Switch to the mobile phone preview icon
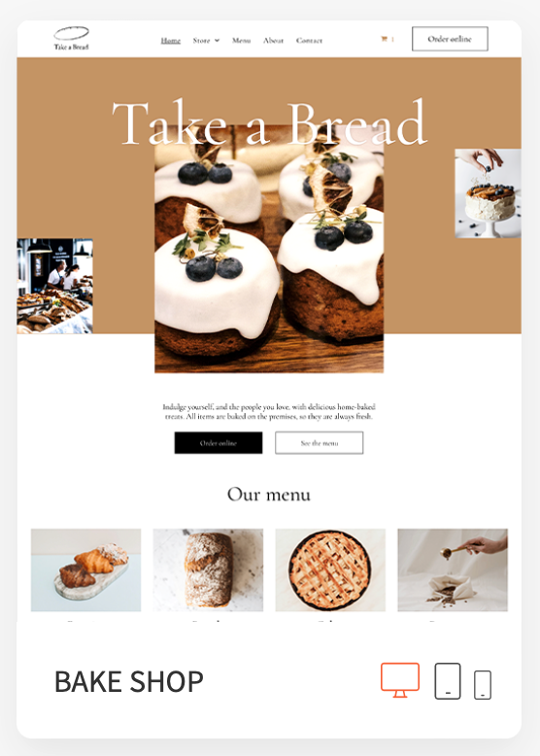540x756 pixels. pyautogui.click(x=483, y=685)
